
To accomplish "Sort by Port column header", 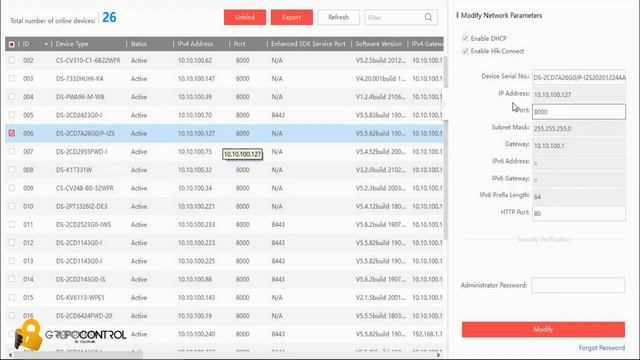I will pyautogui.click(x=239, y=44).
